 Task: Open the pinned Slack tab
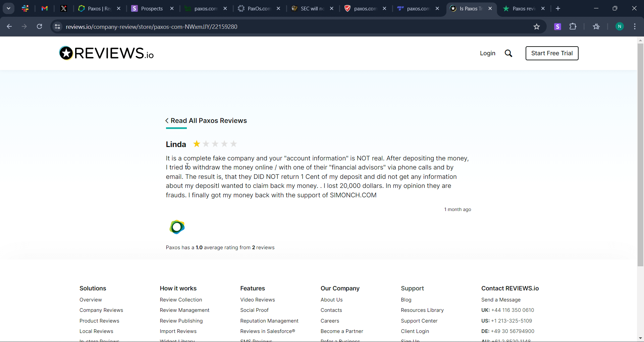point(25,8)
